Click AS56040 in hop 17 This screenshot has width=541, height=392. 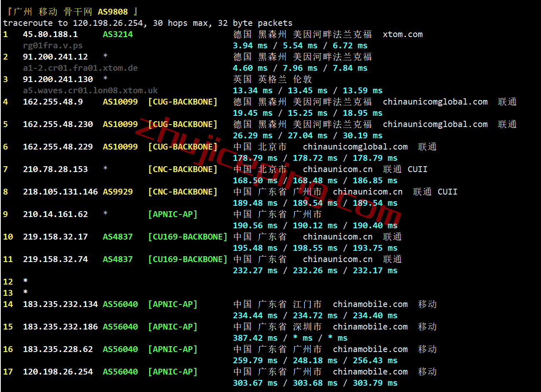click(x=120, y=372)
